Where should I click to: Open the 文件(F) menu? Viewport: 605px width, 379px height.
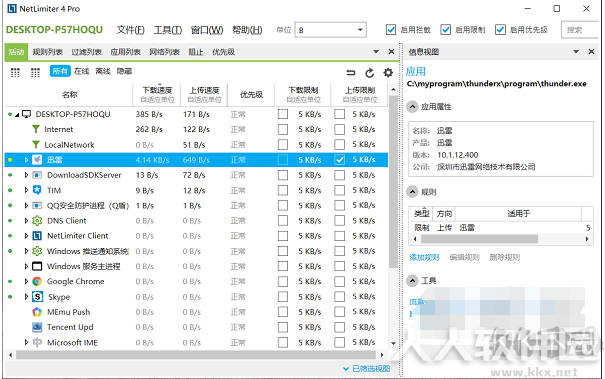pyautogui.click(x=130, y=30)
